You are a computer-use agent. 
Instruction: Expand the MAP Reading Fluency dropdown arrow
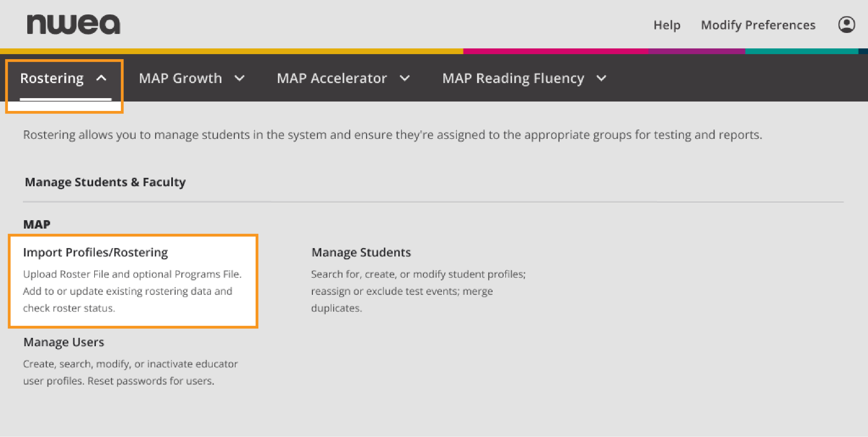601,78
